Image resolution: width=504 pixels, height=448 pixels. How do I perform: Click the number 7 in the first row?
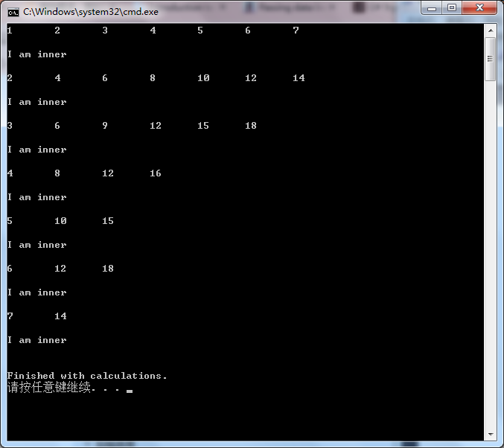[296, 31]
